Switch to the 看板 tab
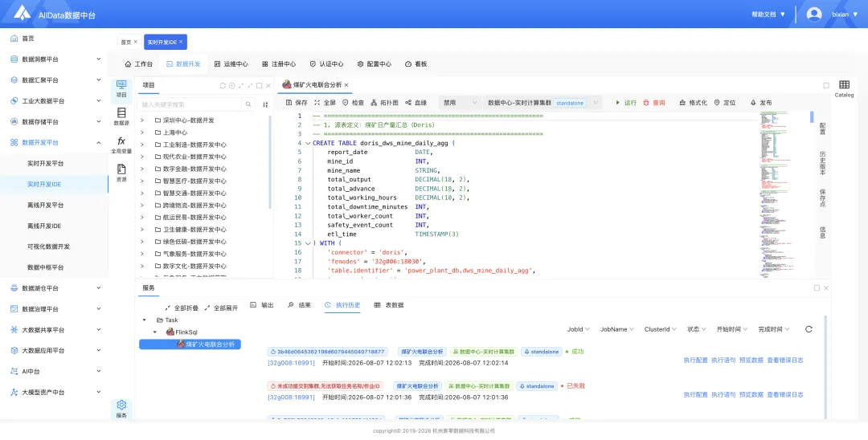 [x=416, y=64]
